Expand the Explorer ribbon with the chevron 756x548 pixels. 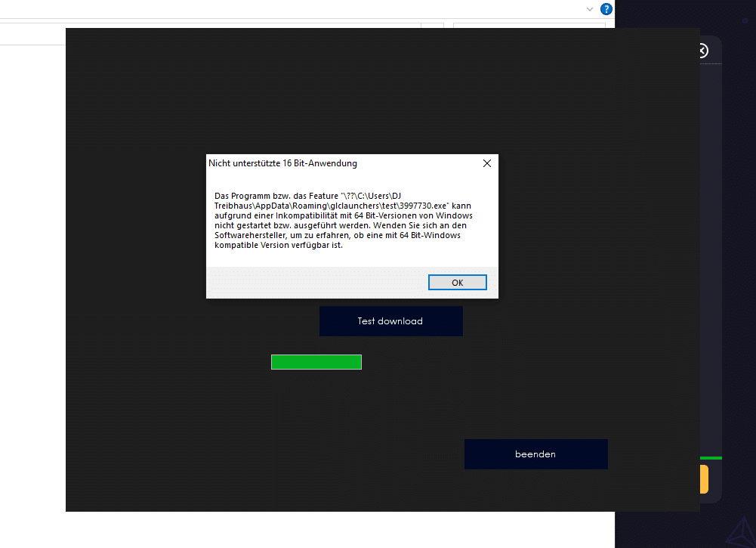coord(590,9)
